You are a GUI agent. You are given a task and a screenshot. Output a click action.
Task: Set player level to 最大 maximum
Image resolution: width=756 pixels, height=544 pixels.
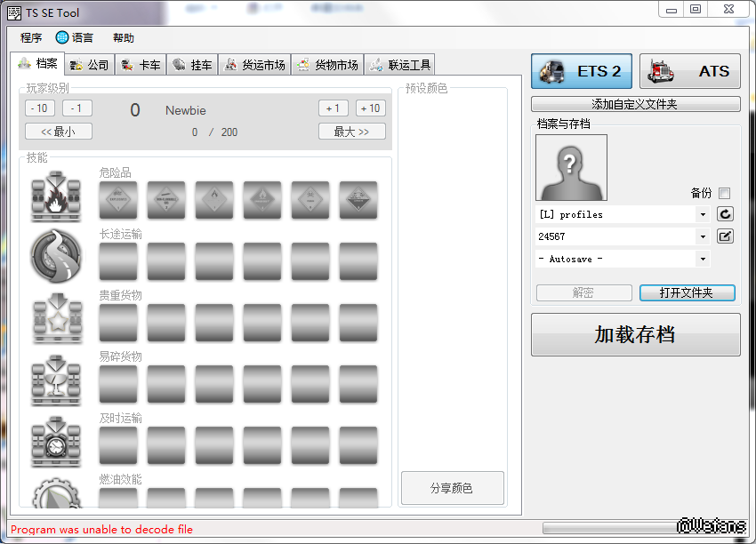(x=352, y=132)
